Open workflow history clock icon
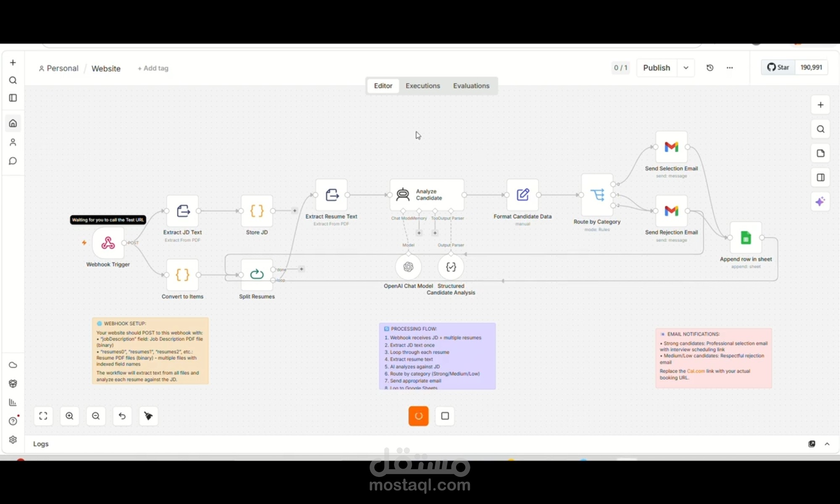840x504 pixels. point(710,68)
